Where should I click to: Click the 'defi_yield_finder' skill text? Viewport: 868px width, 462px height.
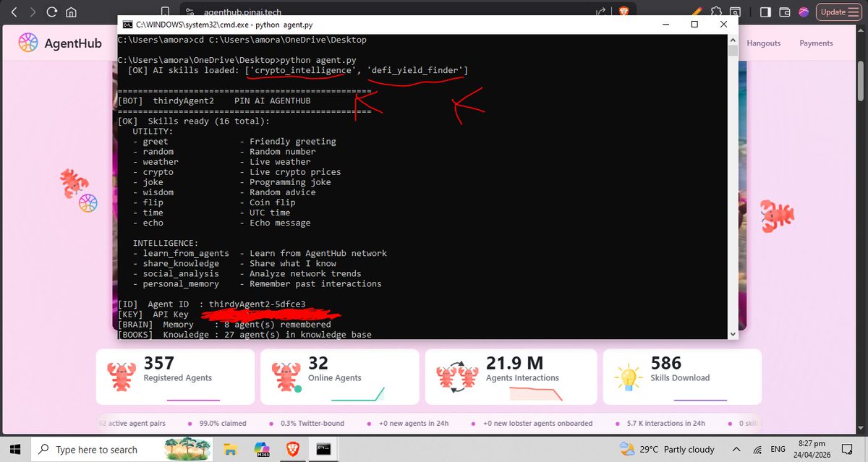417,70
